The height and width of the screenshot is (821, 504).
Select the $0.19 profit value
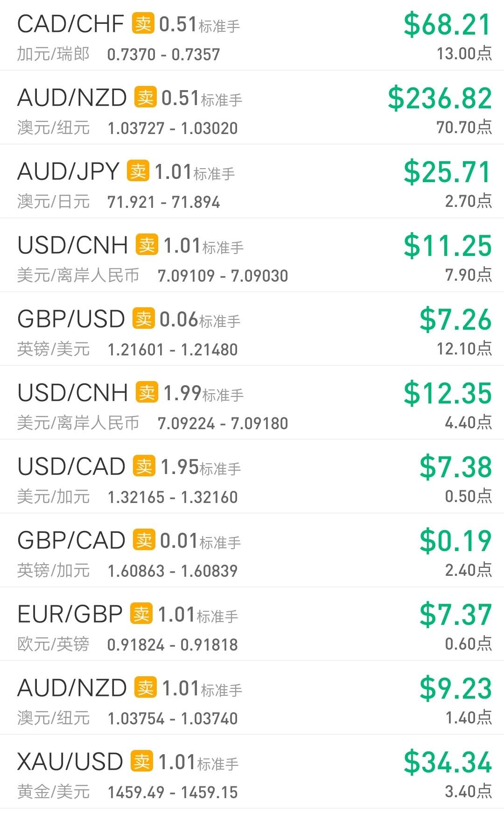[455, 541]
